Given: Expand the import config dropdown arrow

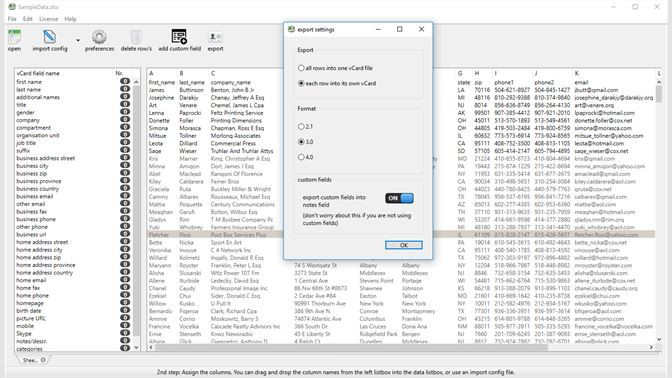Looking at the screenshot, I should click(78, 40).
